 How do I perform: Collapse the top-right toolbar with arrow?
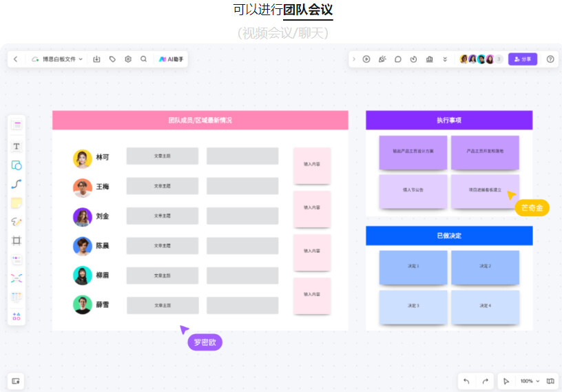coord(354,59)
